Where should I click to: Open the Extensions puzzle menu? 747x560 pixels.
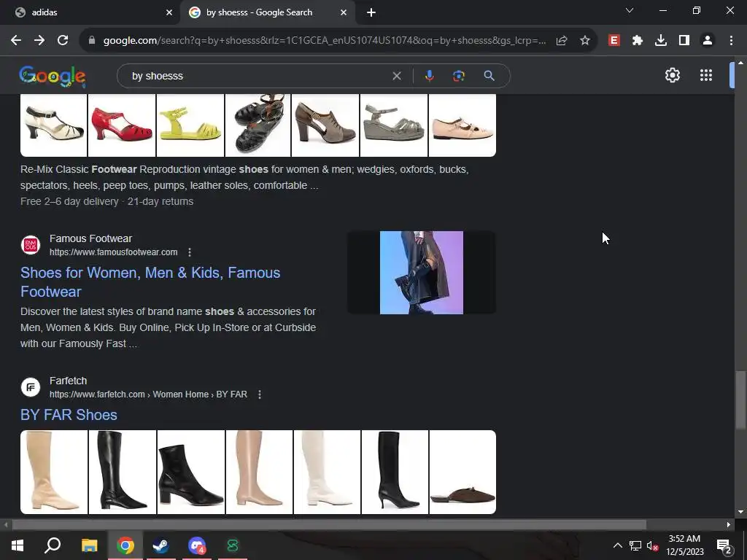(x=638, y=41)
